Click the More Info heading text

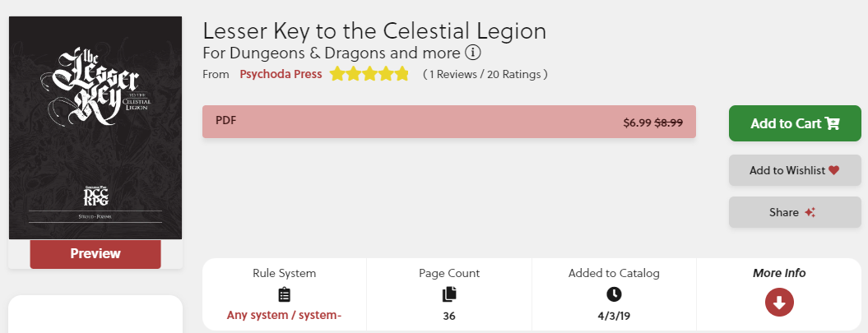tap(779, 273)
